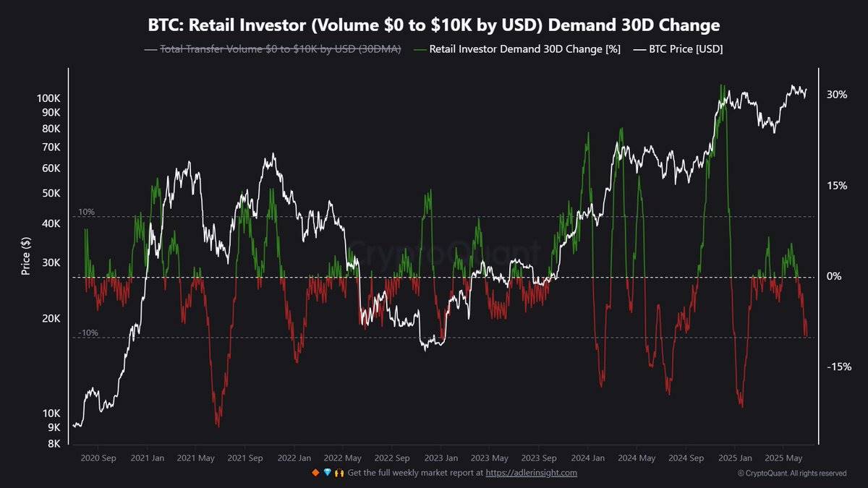Image resolution: width=868 pixels, height=488 pixels.
Task: Click the -10% threshold line label
Action: [88, 333]
